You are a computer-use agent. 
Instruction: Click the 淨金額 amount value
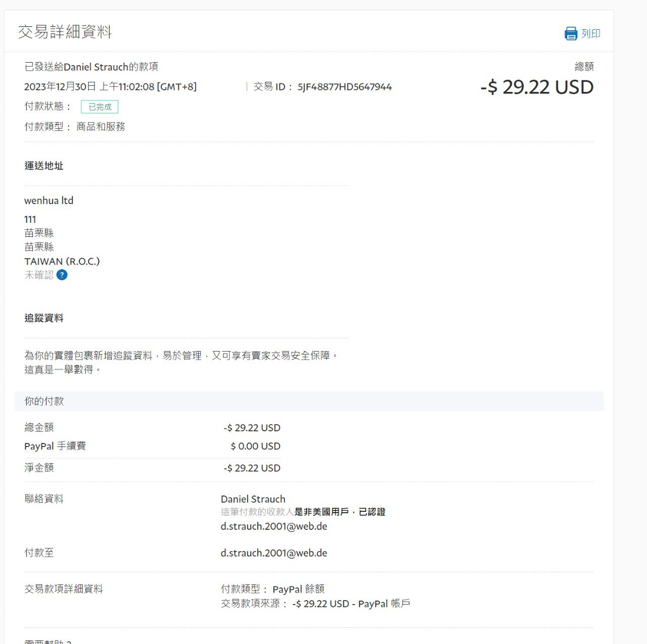pos(252,468)
